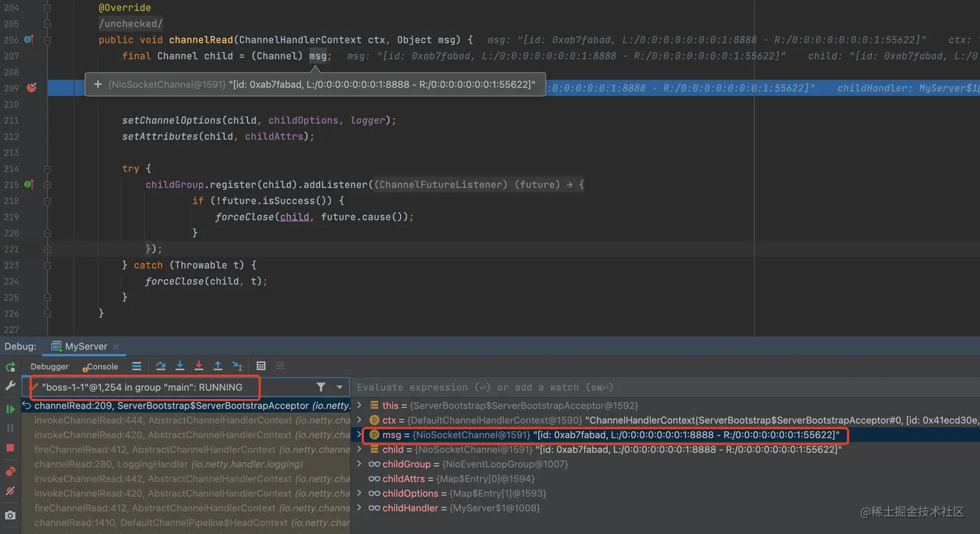Collapse the try block fold at line 214
The width and height of the screenshot is (980, 534).
tap(47, 168)
